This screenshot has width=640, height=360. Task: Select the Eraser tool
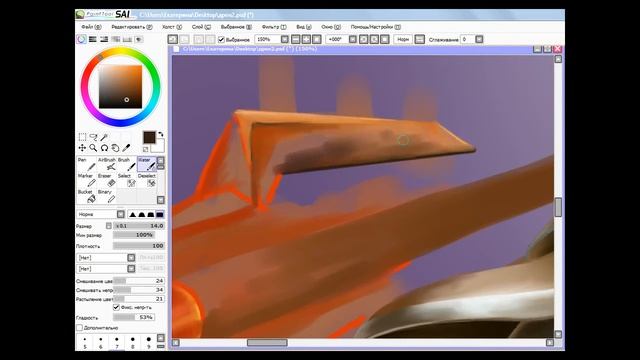pyautogui.click(x=107, y=180)
